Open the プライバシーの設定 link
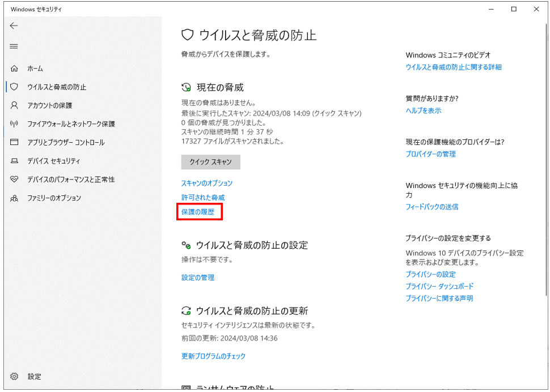 point(431,274)
